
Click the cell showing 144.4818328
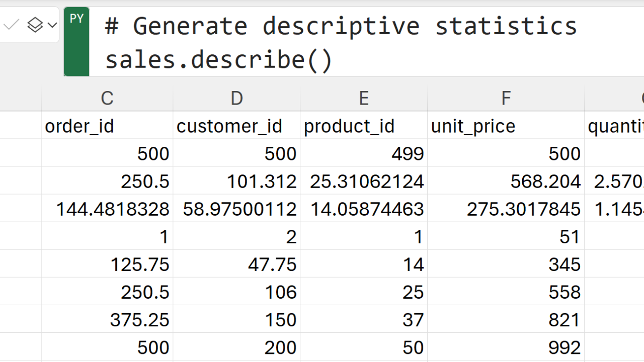click(107, 209)
